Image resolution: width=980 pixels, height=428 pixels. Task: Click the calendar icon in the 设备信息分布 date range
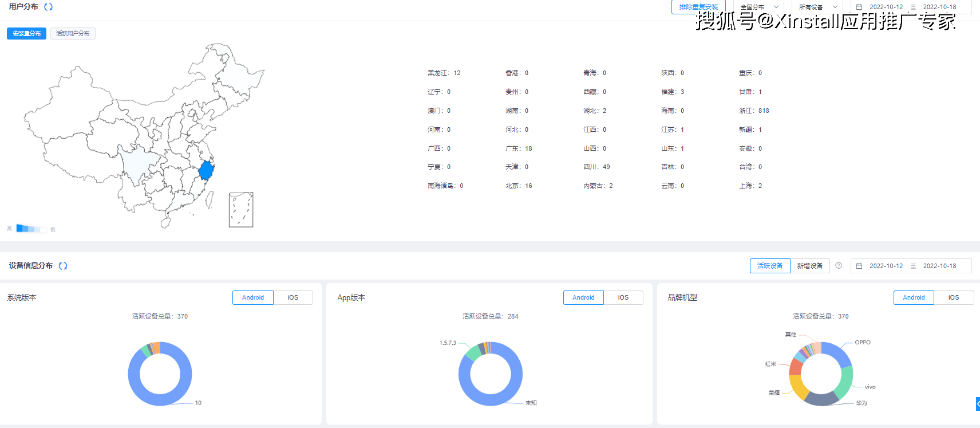pyautogui.click(x=859, y=266)
